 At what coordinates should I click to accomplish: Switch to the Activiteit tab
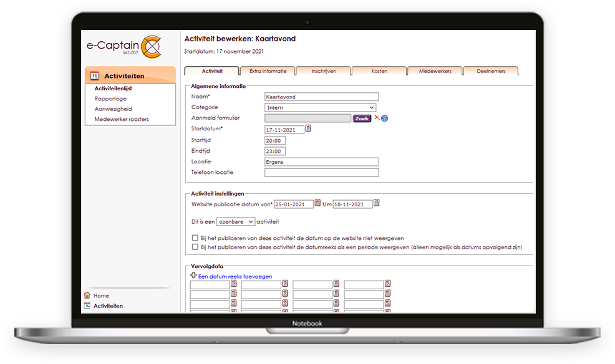(212, 71)
